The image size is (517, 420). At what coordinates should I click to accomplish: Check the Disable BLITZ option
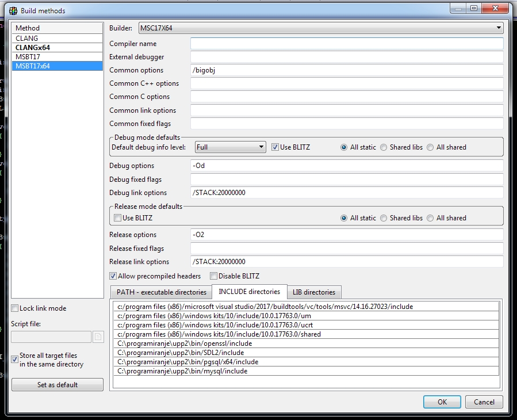pyautogui.click(x=214, y=276)
